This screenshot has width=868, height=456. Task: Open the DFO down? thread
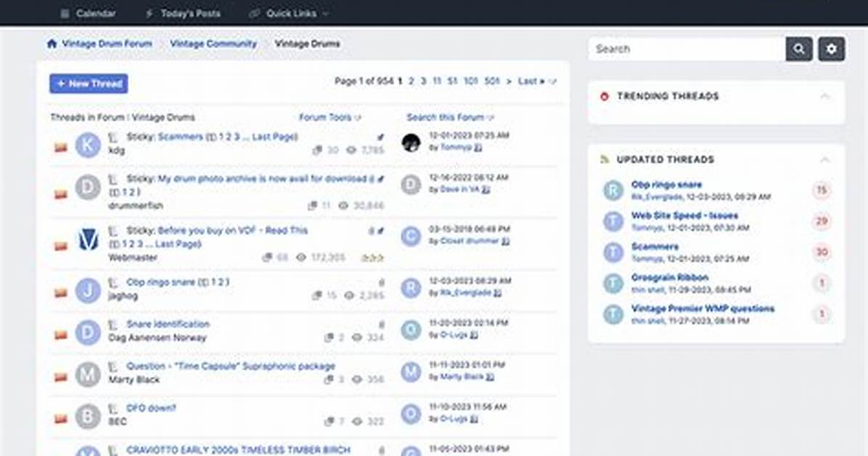[x=150, y=408]
